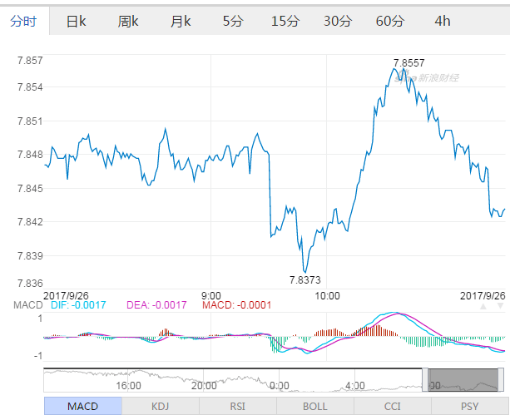Viewport: 510px width, 420px height.
Task: Click the 20:00 mark in overview timeline
Action: pos(204,386)
